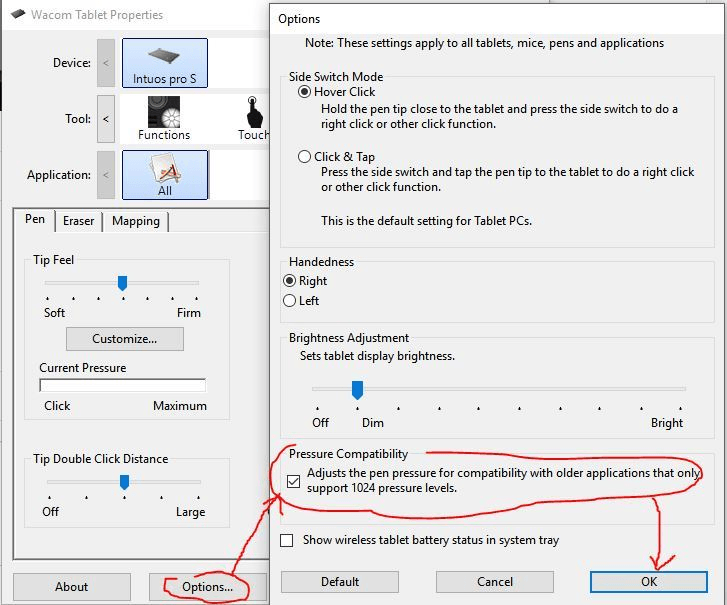Adjust the Brightness Adjustment slider handle
Viewport: 727px width, 605px height.
[357, 390]
